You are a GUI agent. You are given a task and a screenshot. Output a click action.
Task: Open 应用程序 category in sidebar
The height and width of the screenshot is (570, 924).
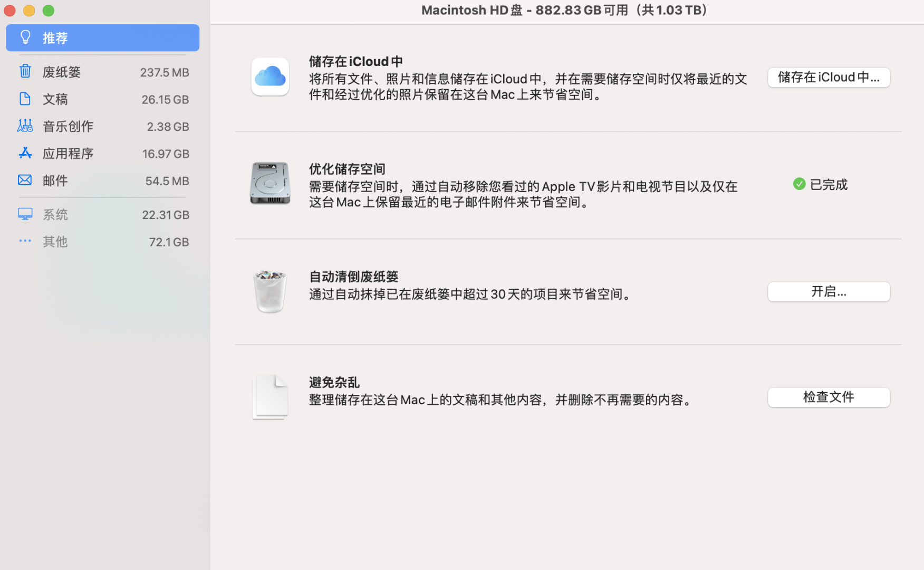[x=102, y=154]
